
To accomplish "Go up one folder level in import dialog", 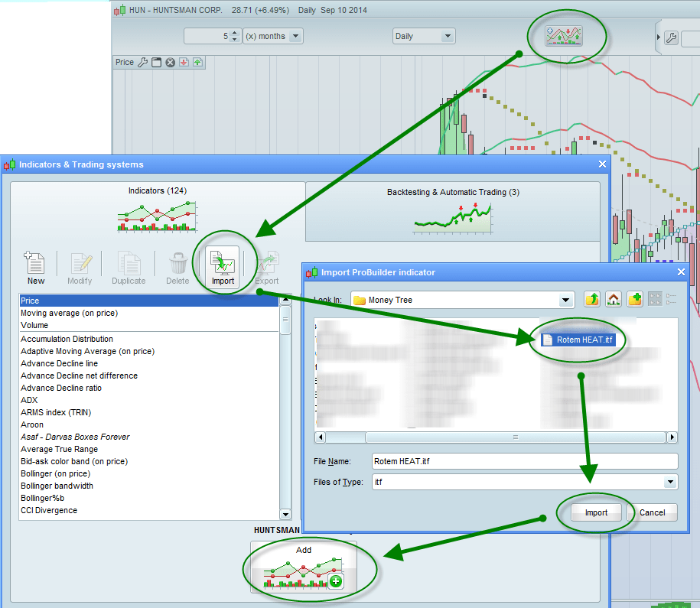I will coord(592,300).
